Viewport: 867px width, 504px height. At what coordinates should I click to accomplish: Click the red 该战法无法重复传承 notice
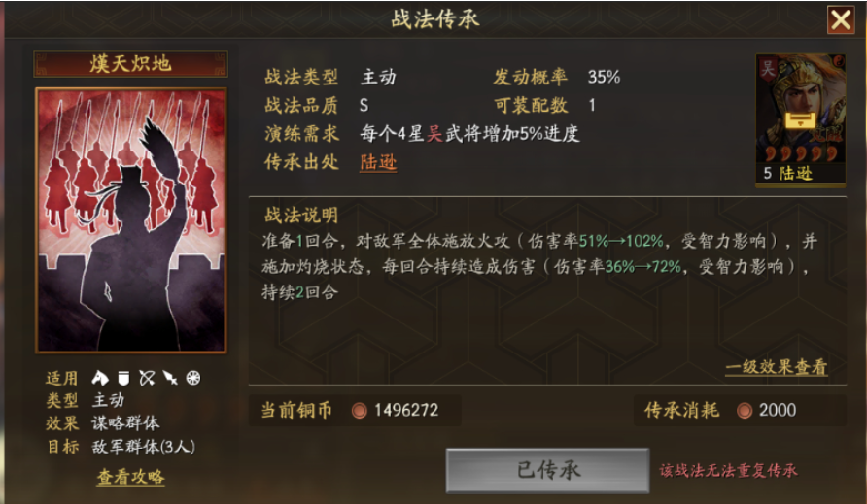pos(728,470)
